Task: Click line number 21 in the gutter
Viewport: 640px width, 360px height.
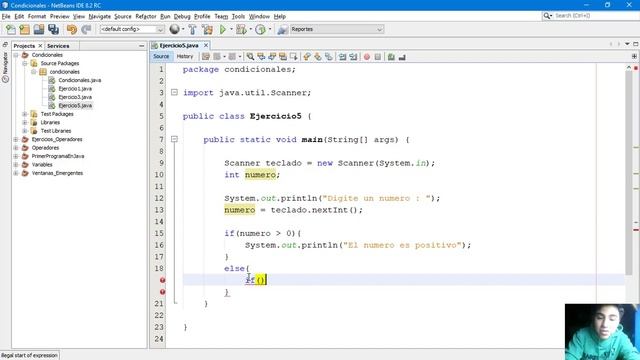Action: tap(159, 304)
